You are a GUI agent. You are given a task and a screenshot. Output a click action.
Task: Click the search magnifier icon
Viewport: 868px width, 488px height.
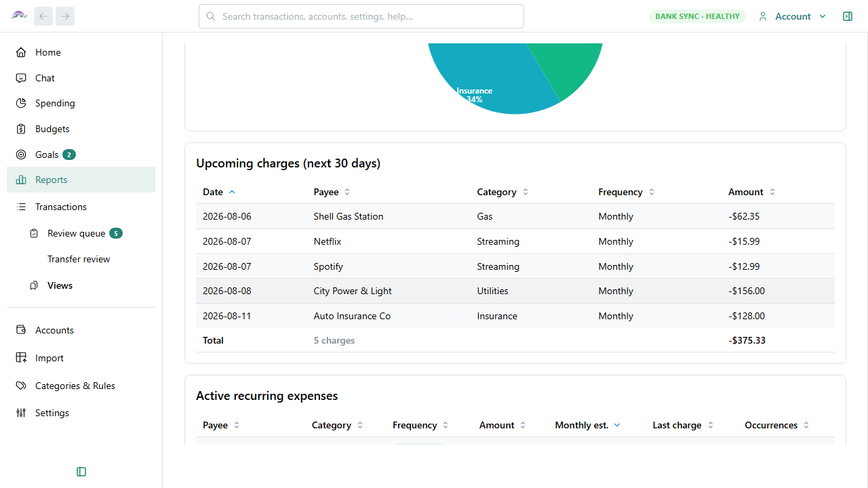click(211, 16)
